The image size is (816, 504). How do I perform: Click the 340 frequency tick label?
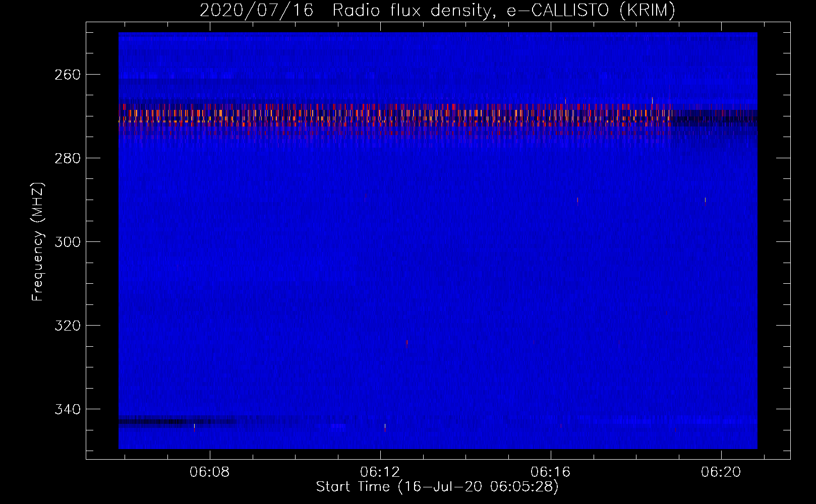click(67, 409)
